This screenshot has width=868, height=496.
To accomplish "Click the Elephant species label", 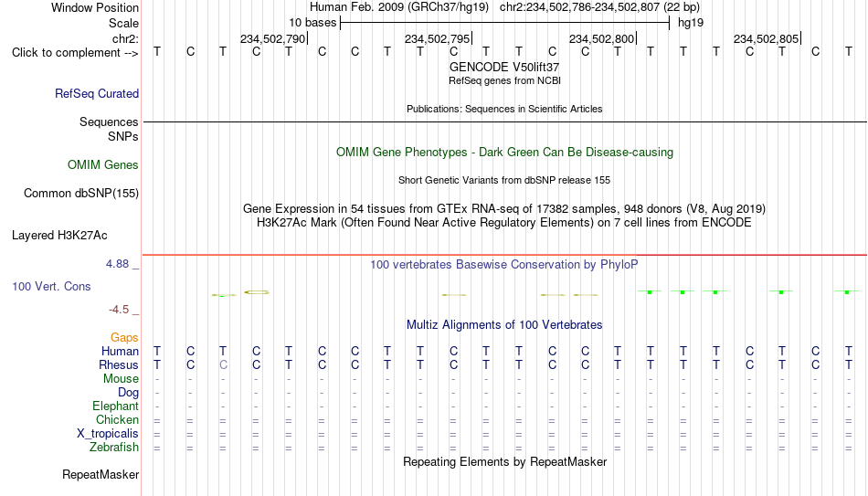I will tap(115, 406).
